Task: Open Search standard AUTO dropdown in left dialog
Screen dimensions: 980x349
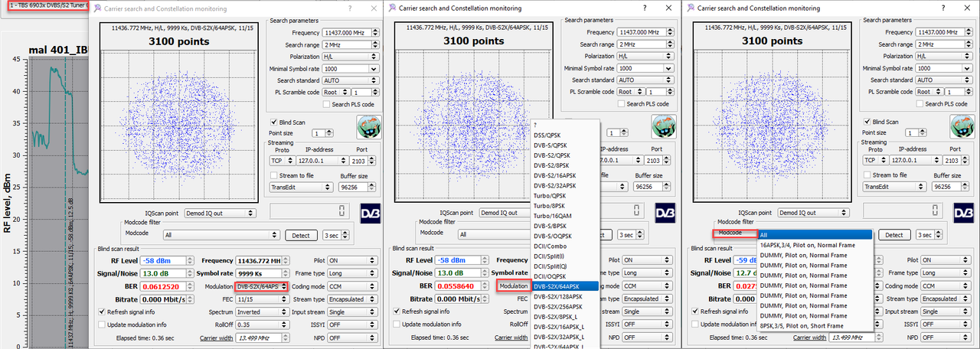Action: coord(351,80)
